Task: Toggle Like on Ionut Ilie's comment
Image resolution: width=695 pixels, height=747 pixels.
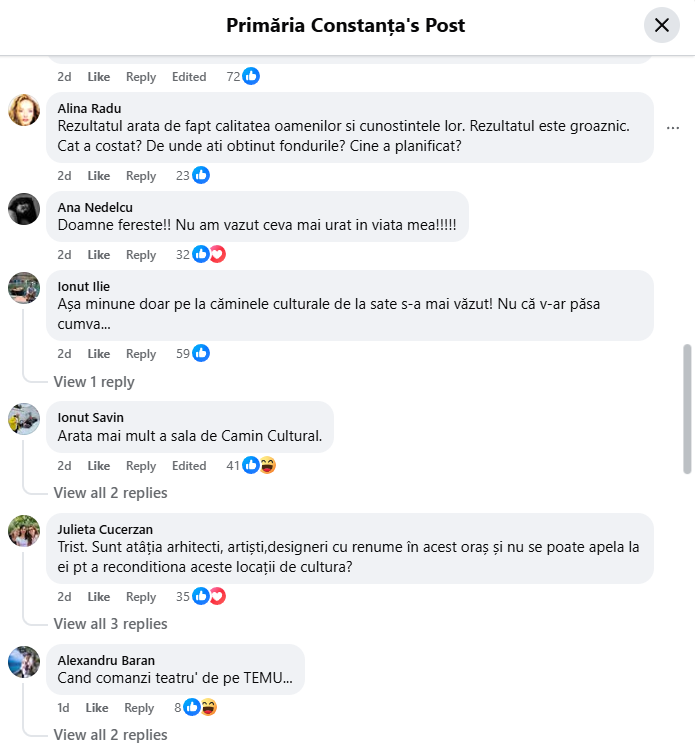Action: 99,354
